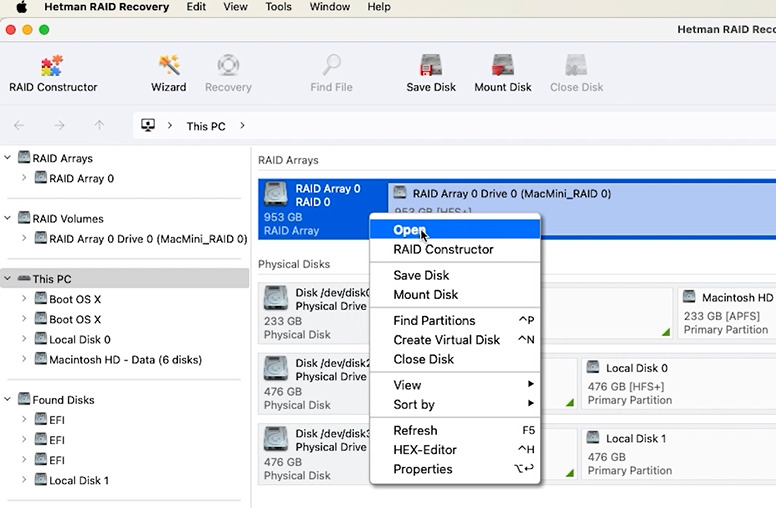Click the RAID Array 0 tree disk icon
Viewport: 776px width, 508px height.
[41, 178]
